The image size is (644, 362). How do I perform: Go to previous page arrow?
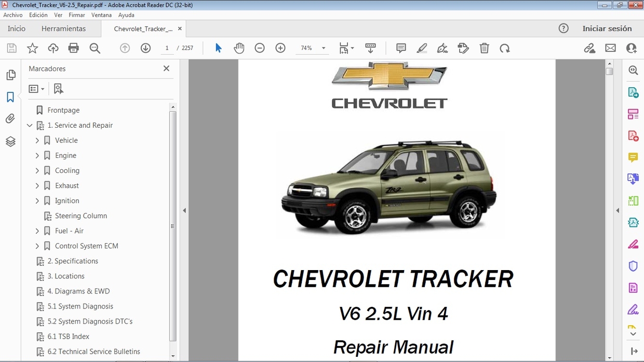125,48
